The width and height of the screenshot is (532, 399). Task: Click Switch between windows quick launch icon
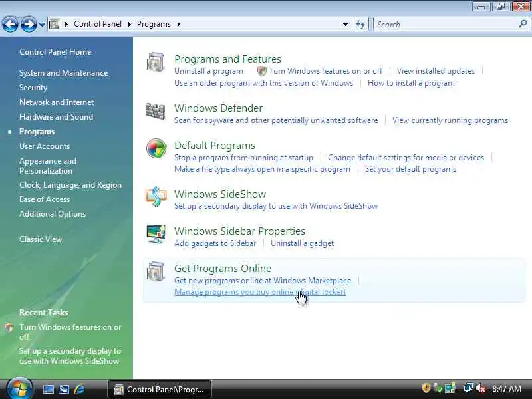[x=63, y=390]
